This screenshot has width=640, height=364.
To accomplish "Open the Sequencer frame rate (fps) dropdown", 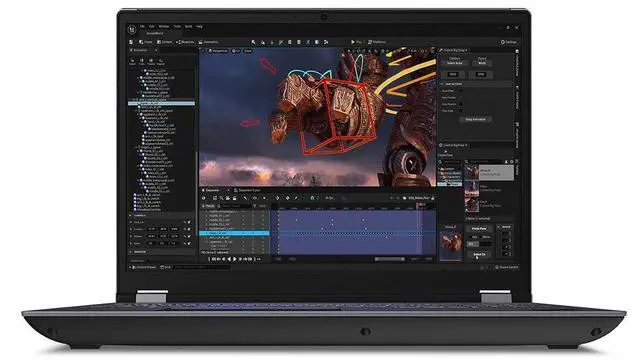I will point(330,198).
